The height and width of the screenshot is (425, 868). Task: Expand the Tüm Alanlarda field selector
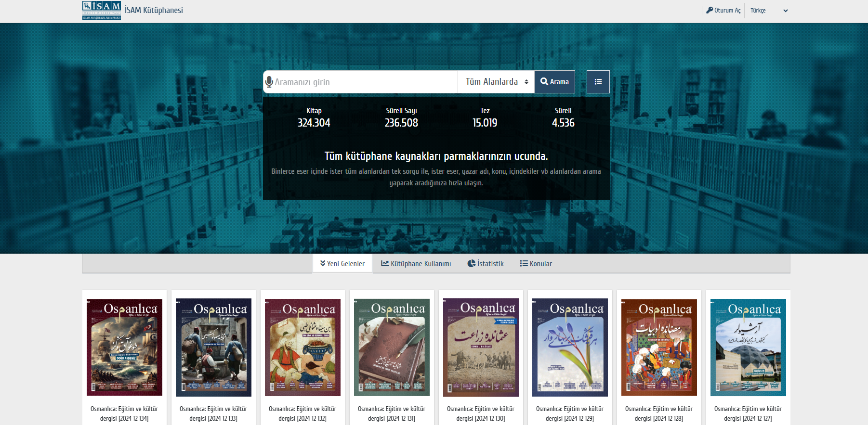pos(496,82)
